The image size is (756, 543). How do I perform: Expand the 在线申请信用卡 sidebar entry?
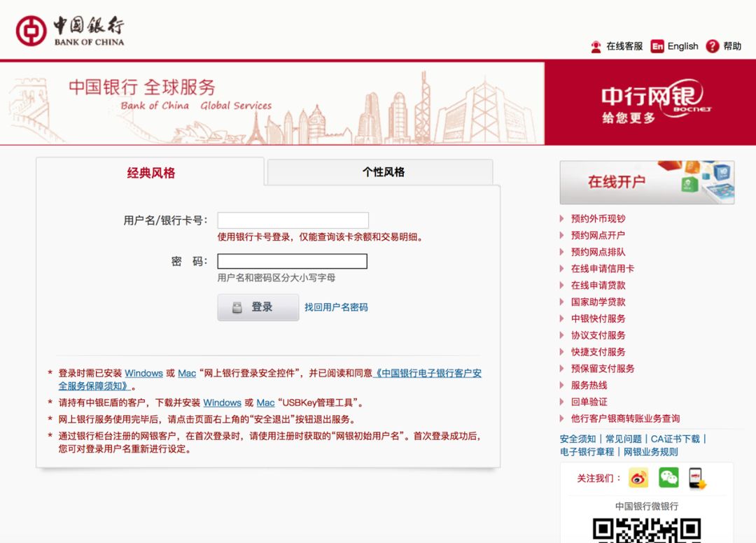(x=604, y=268)
